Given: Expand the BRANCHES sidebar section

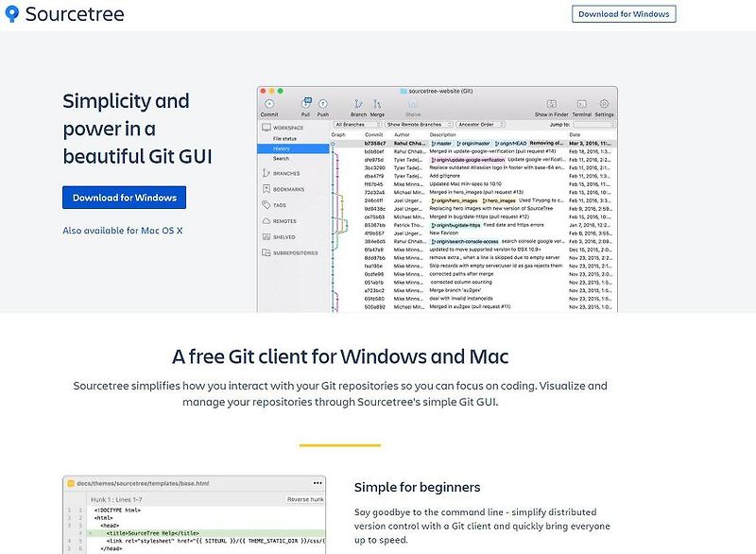Looking at the screenshot, I should 286,173.
